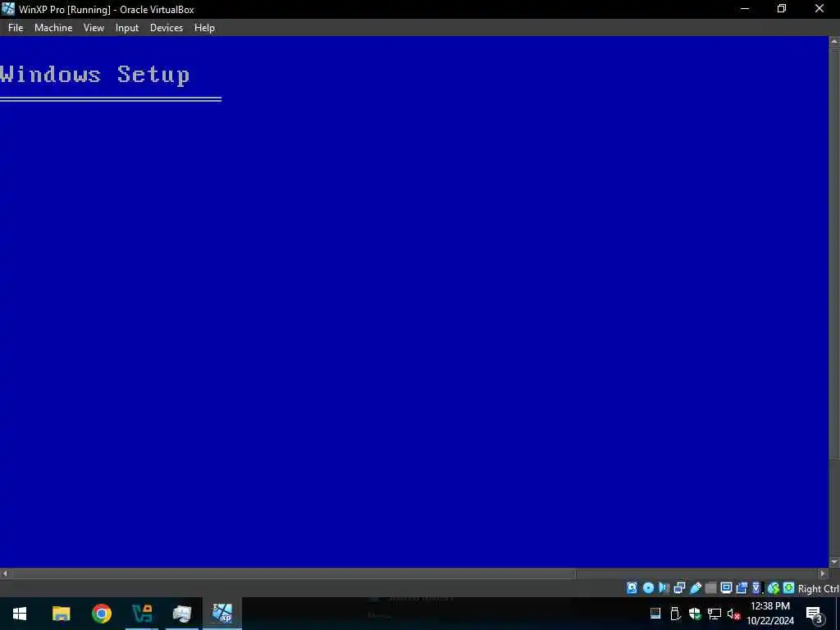Open the clock showing 12:38 PM
The width and height of the screenshot is (840, 630).
click(x=770, y=614)
